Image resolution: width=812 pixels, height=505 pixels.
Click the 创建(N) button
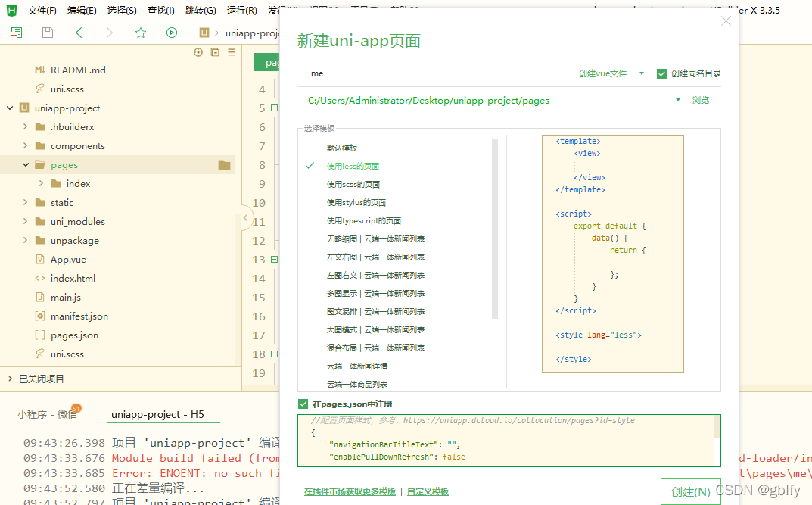(x=690, y=491)
